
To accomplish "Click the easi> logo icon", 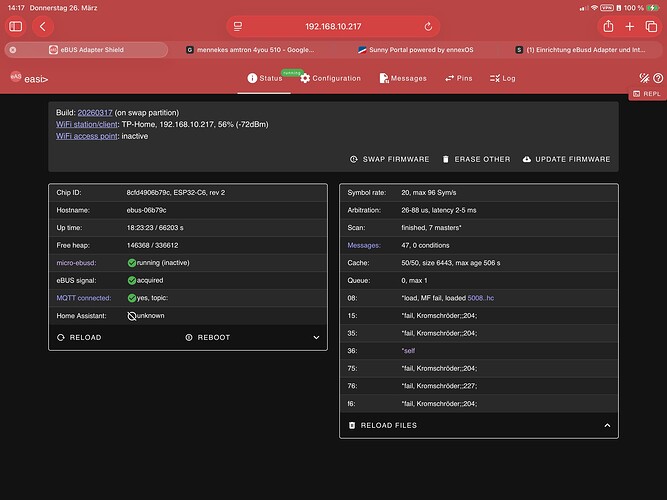I will 16,77.
